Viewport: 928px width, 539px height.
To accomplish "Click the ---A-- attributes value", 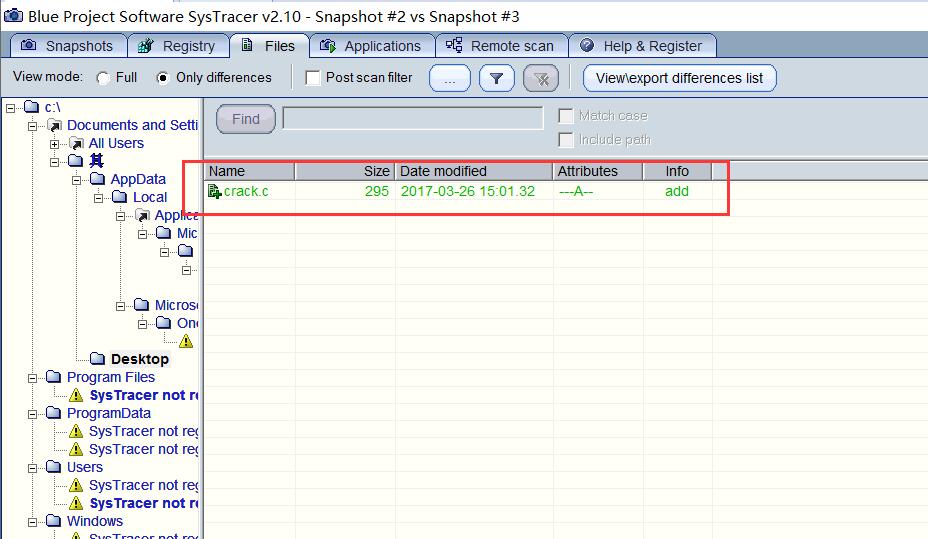I will tap(576, 191).
